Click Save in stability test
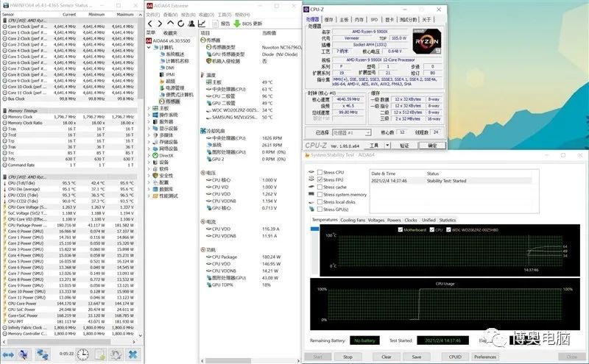 417,357
